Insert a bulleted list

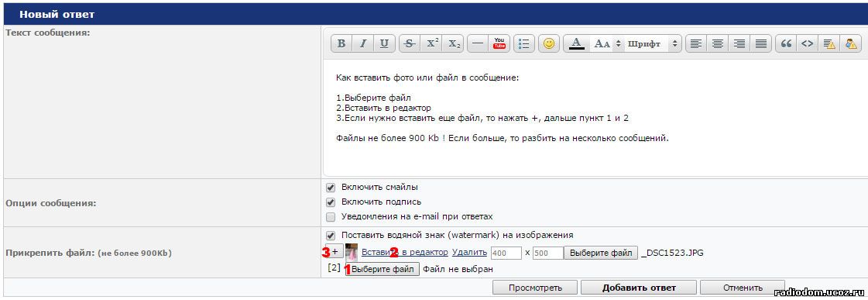[x=524, y=44]
